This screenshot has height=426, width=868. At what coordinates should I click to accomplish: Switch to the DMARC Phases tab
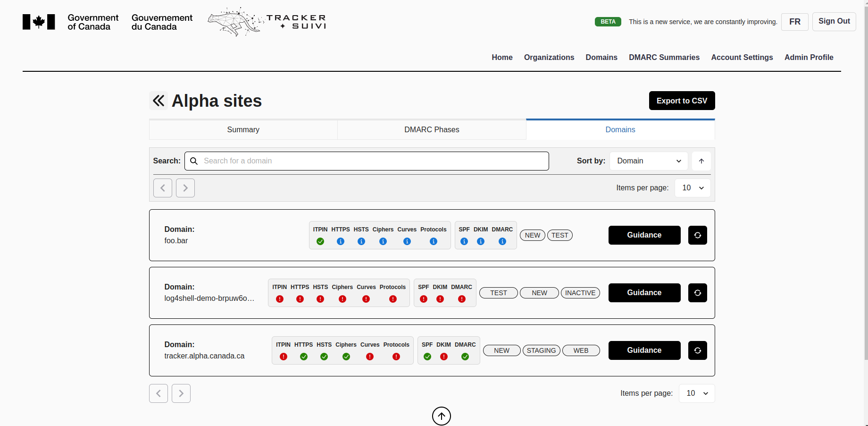(x=432, y=129)
